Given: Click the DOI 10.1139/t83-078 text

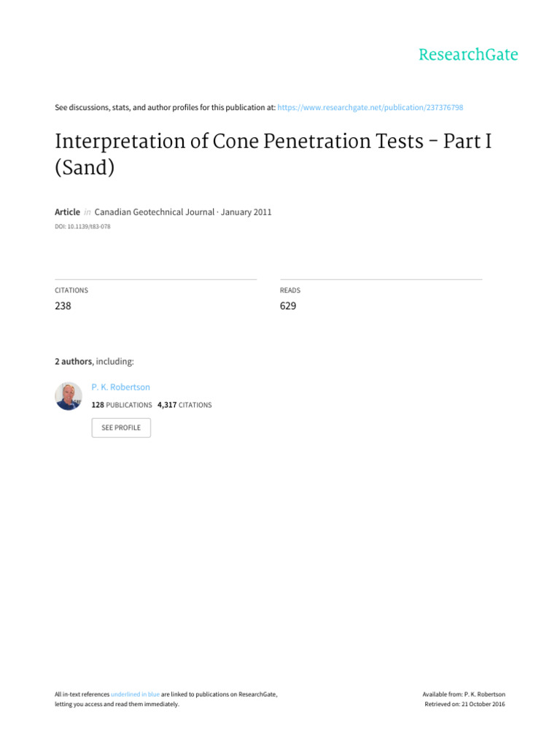Looking at the screenshot, I should (x=82, y=227).
